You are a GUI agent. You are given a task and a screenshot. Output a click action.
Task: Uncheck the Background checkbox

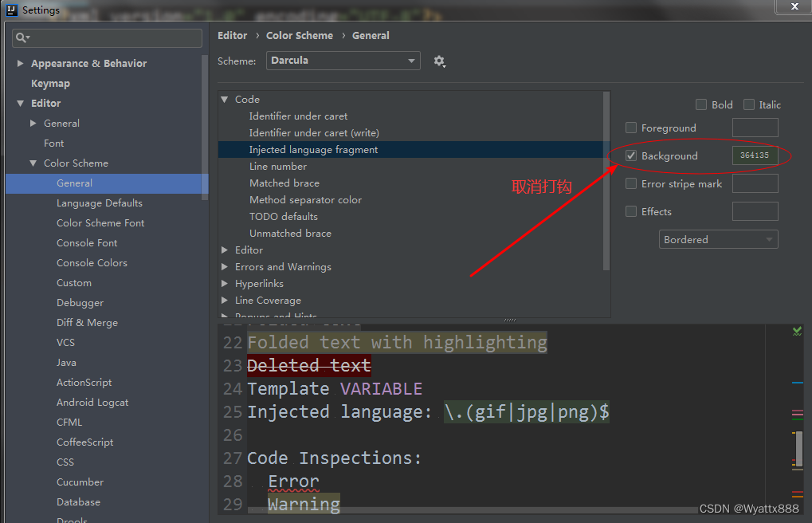click(630, 155)
